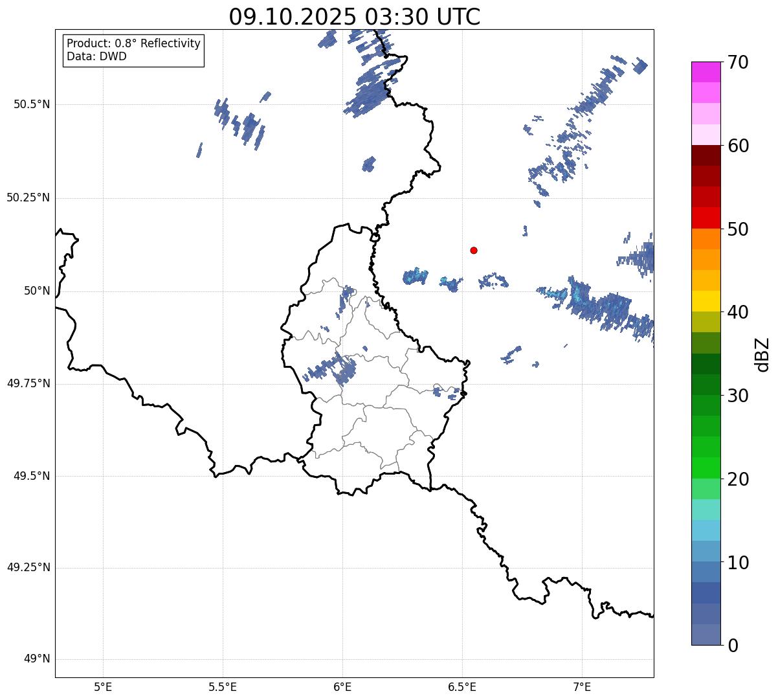The image size is (778, 700).
Task: Click the 49.5°N latitude label
Action: tap(32, 476)
